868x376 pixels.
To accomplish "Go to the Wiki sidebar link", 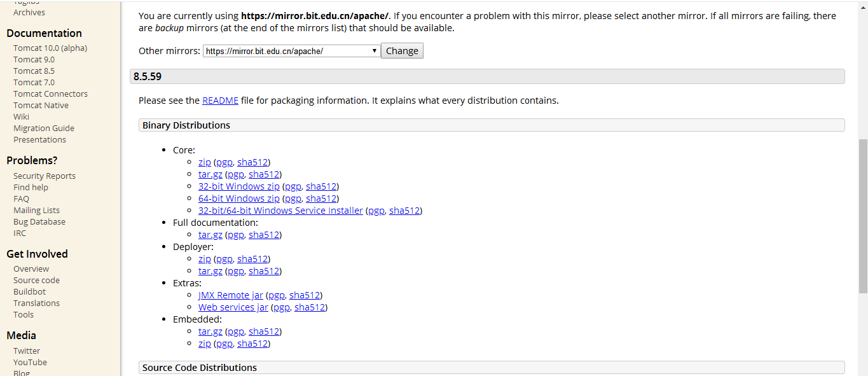I will click(21, 116).
